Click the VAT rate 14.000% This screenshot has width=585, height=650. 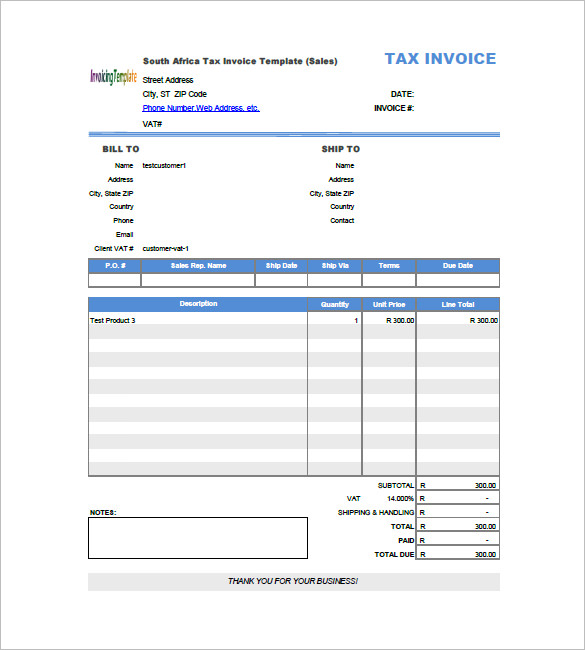pos(401,499)
